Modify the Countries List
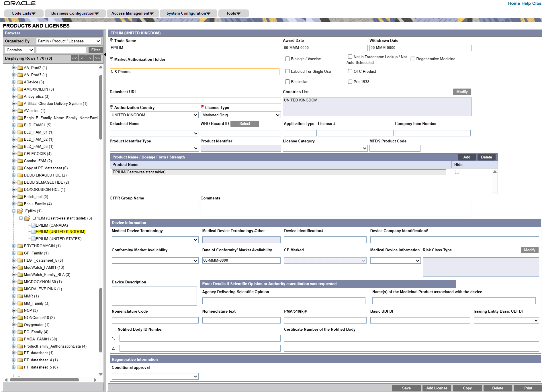 pos(462,92)
